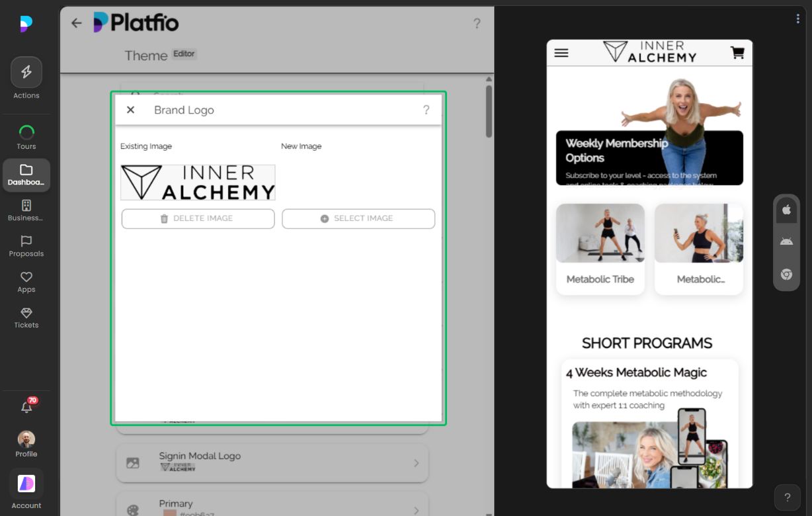The height and width of the screenshot is (516, 812).
Task: Click the Delete Image button
Action: pos(198,218)
